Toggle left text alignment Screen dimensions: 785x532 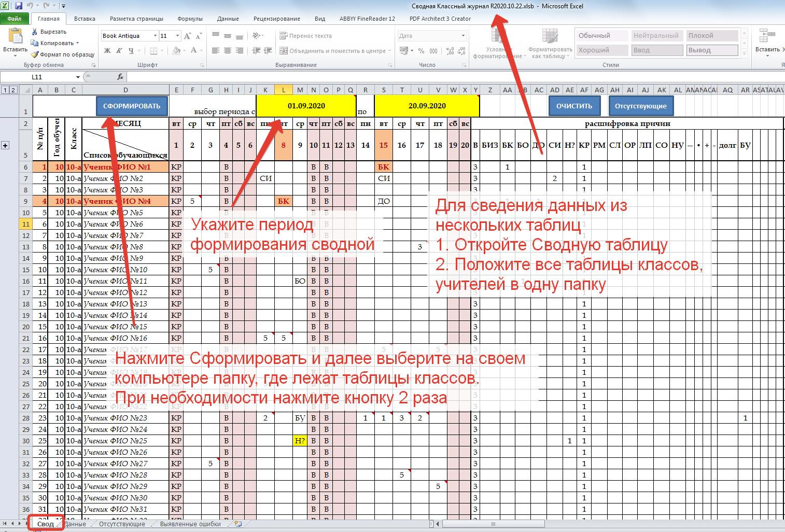(x=217, y=50)
